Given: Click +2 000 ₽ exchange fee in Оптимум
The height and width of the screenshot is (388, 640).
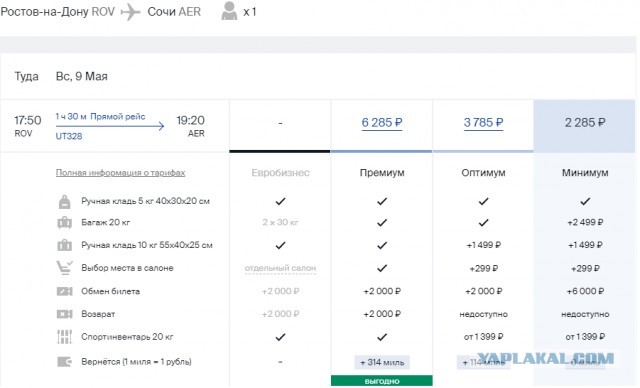Looking at the screenshot, I should [483, 292].
